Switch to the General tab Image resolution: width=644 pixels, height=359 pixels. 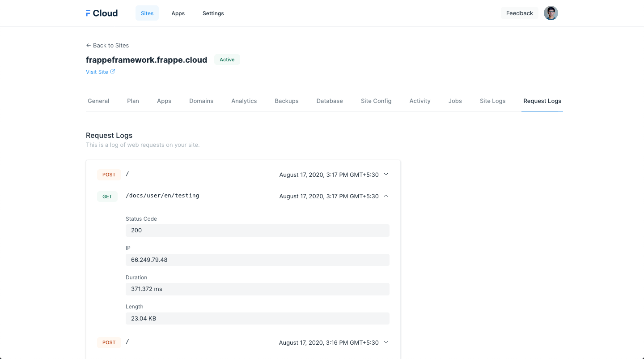[x=98, y=101]
